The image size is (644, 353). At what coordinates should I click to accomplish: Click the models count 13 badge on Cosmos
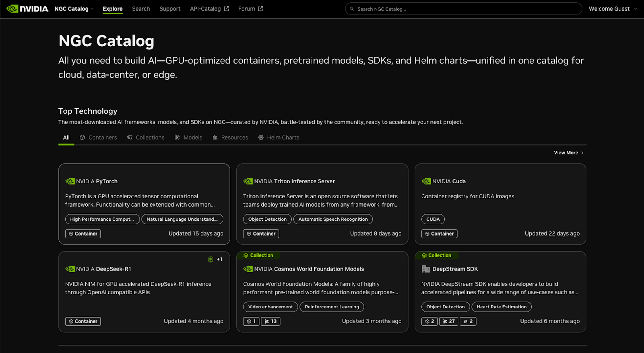click(270, 321)
